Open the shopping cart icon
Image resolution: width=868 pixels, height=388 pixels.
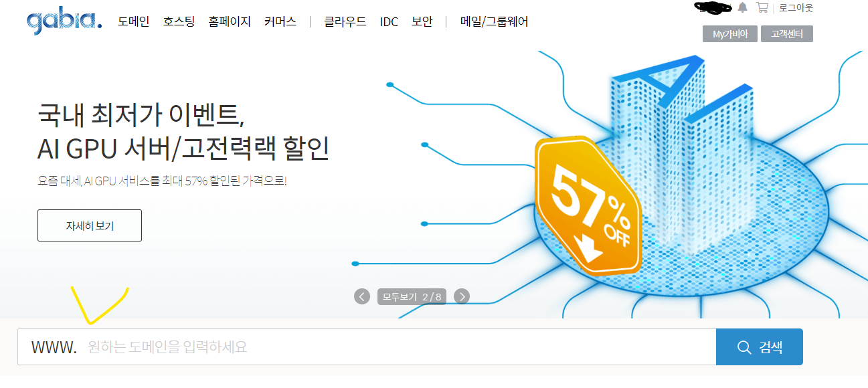(x=762, y=7)
